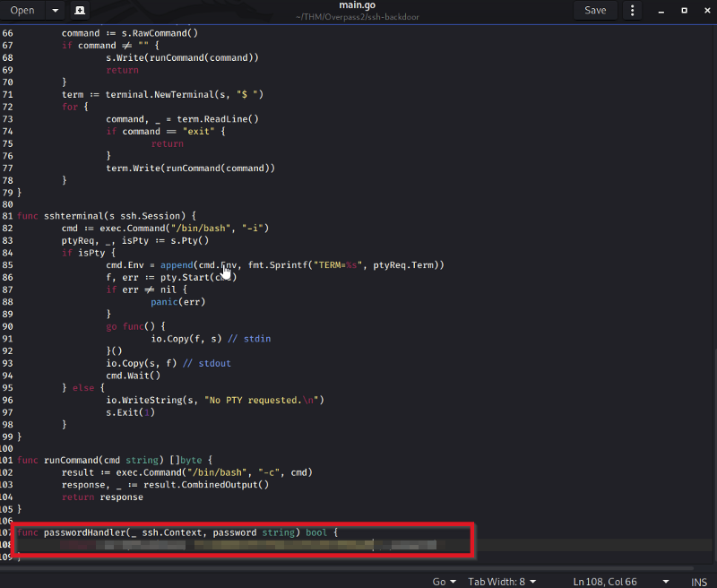The width and height of the screenshot is (717, 588).
Task: Open the Go language selector dropdown
Action: tap(444, 582)
